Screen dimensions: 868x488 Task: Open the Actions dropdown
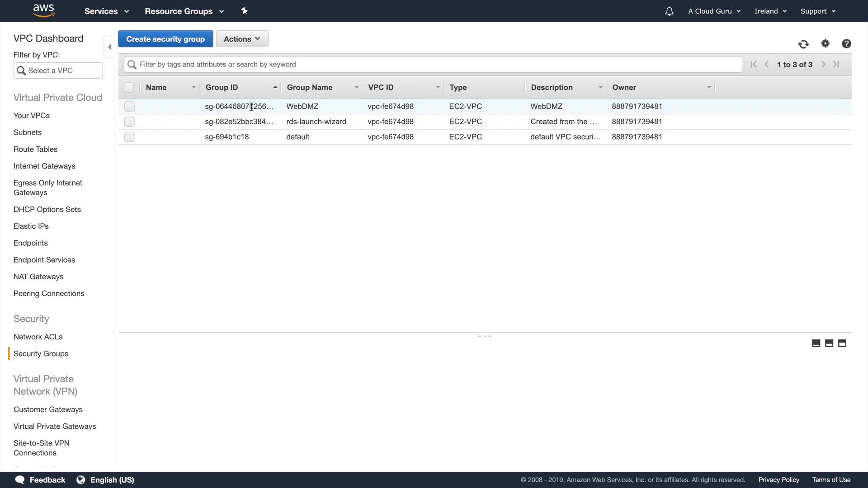(242, 39)
